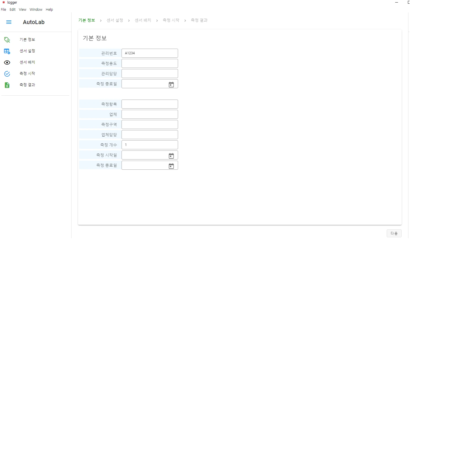Open calendar picker for 측정 시작일

pos(171,156)
